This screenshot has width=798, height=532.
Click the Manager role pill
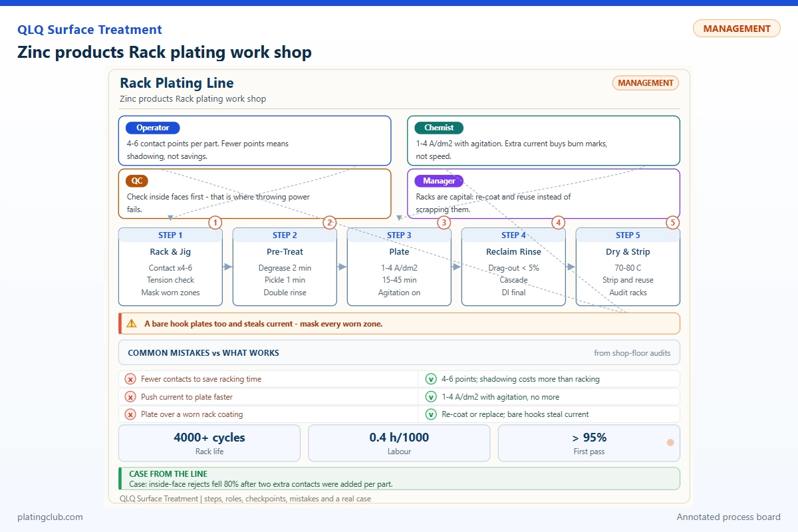pos(439,181)
